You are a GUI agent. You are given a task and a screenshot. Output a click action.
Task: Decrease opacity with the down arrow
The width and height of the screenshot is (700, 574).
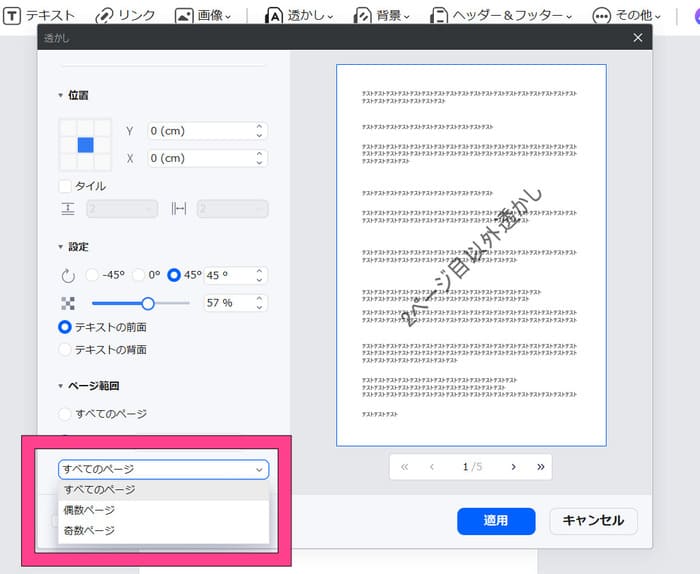tap(259, 308)
